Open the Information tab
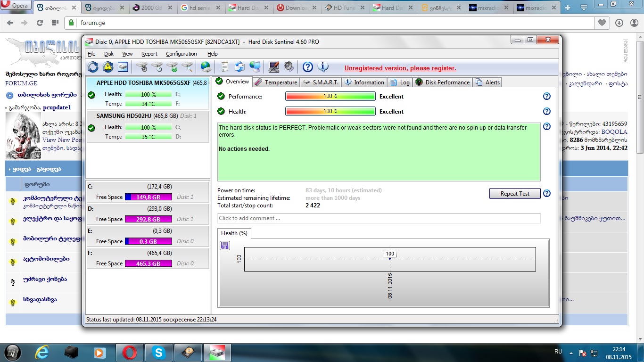The width and height of the screenshot is (644, 362). click(x=364, y=82)
